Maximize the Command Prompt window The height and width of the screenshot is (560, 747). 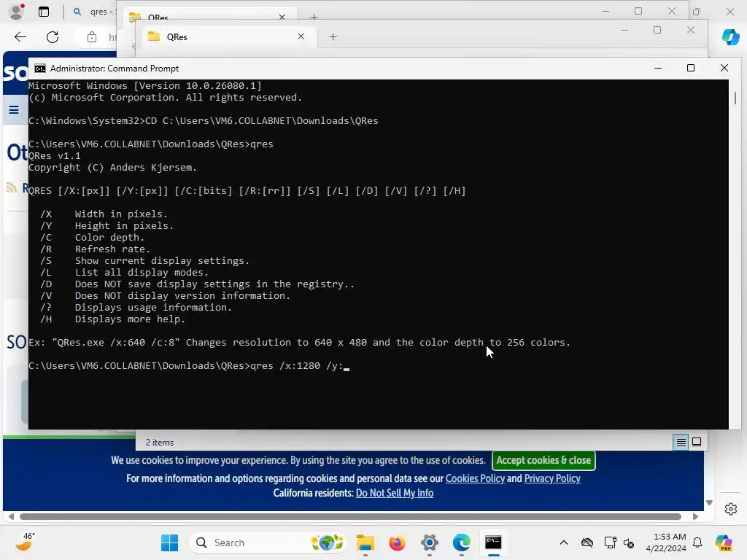[x=690, y=68]
